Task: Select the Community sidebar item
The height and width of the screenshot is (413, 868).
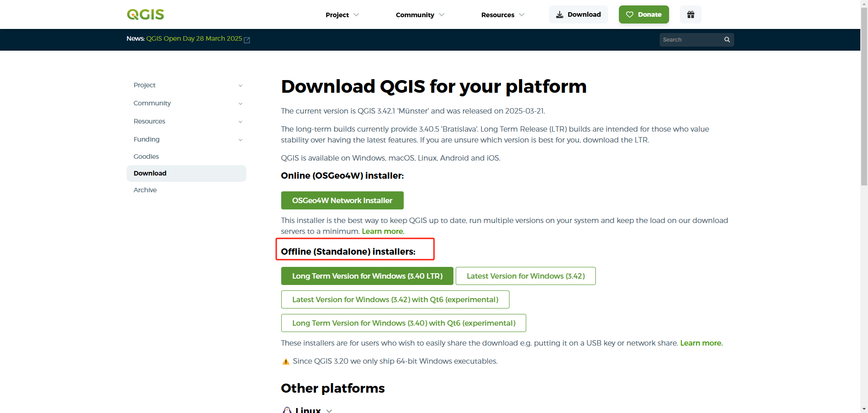Action: tap(152, 103)
